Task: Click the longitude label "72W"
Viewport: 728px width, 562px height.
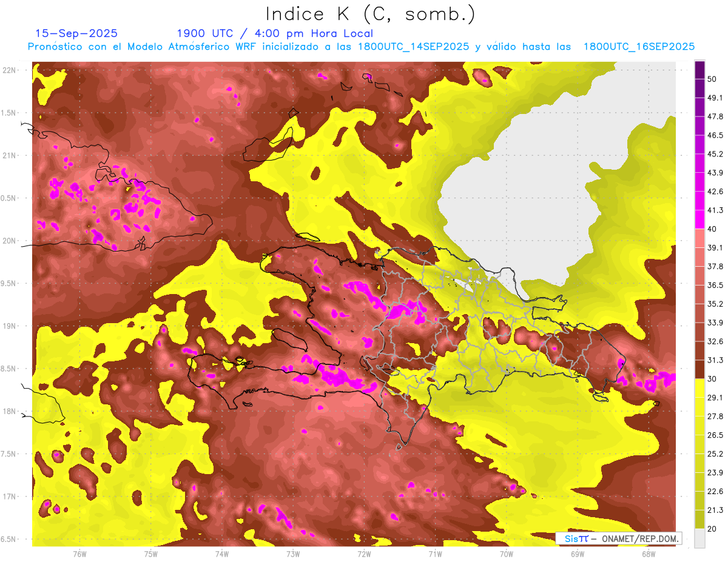Action: click(364, 554)
